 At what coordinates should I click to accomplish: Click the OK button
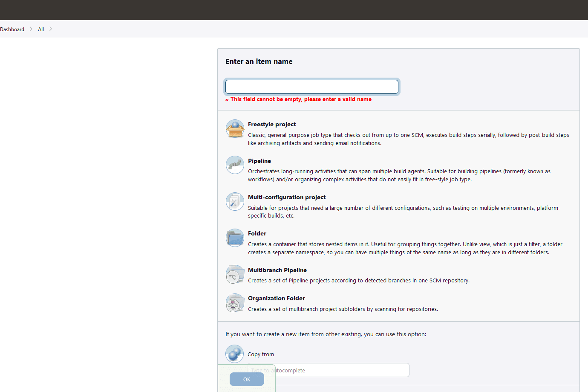pyautogui.click(x=247, y=379)
